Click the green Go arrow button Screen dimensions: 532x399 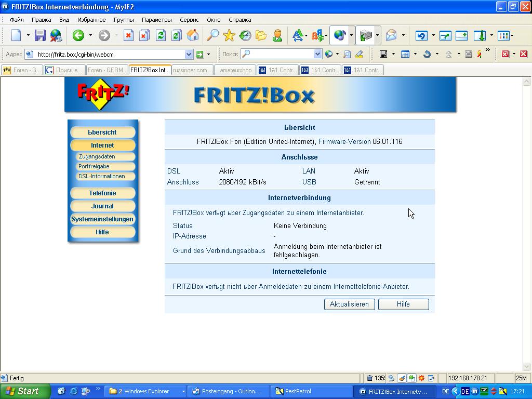pyautogui.click(x=200, y=54)
